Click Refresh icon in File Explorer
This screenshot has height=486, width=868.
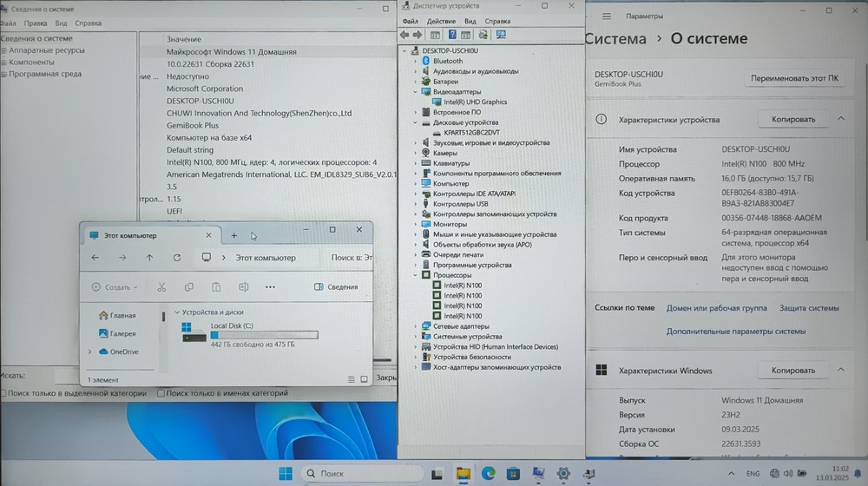tap(177, 258)
